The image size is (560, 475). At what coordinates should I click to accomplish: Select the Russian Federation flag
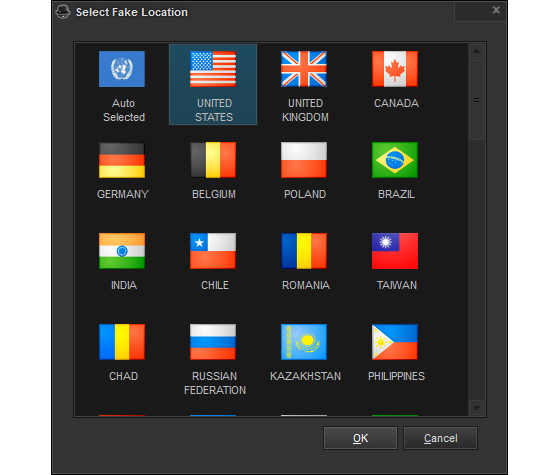click(x=213, y=342)
